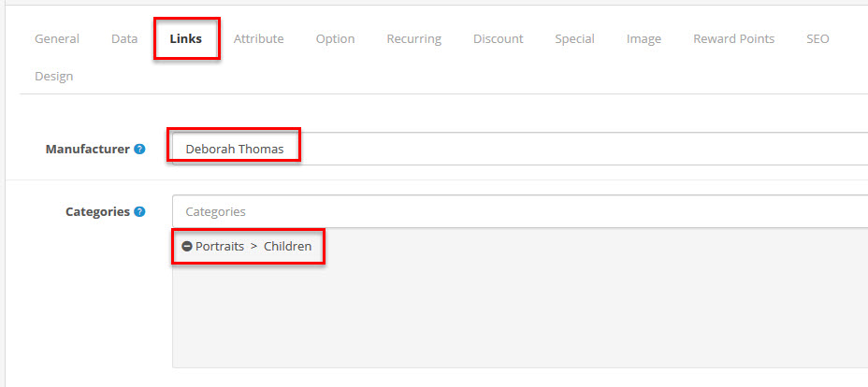Open the Image tab
Viewport: 868px width, 387px height.
coord(644,39)
